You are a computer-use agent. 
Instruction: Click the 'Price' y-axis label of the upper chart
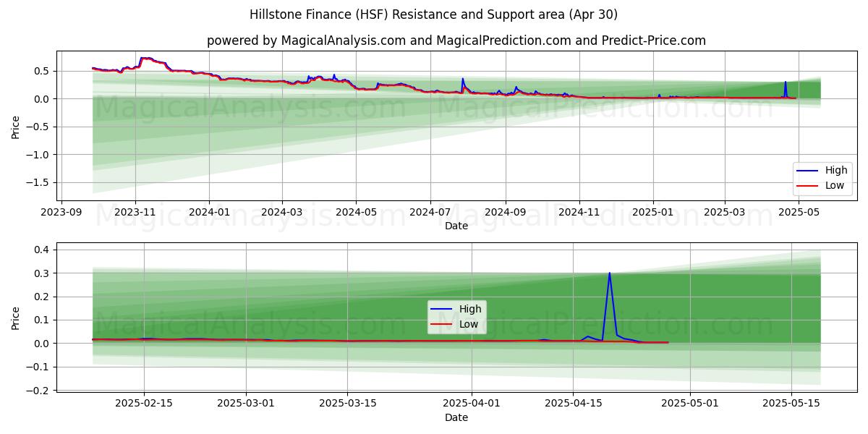(x=16, y=127)
